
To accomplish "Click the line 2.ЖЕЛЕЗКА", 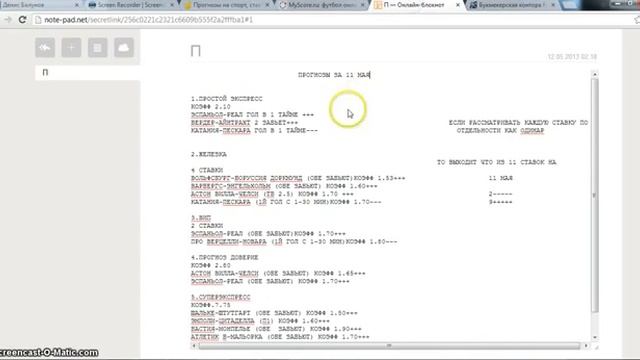I will click(x=209, y=154).
